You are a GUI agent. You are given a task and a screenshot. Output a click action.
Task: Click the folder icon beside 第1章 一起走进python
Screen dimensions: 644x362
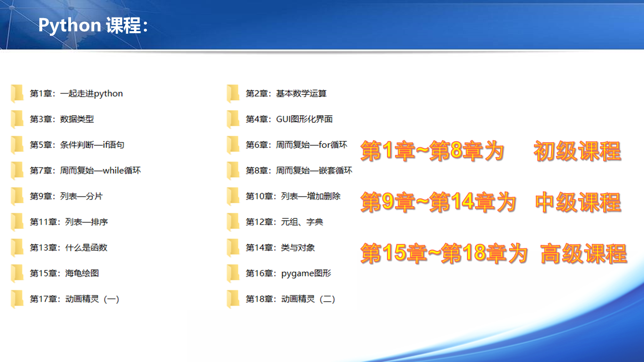click(x=17, y=93)
